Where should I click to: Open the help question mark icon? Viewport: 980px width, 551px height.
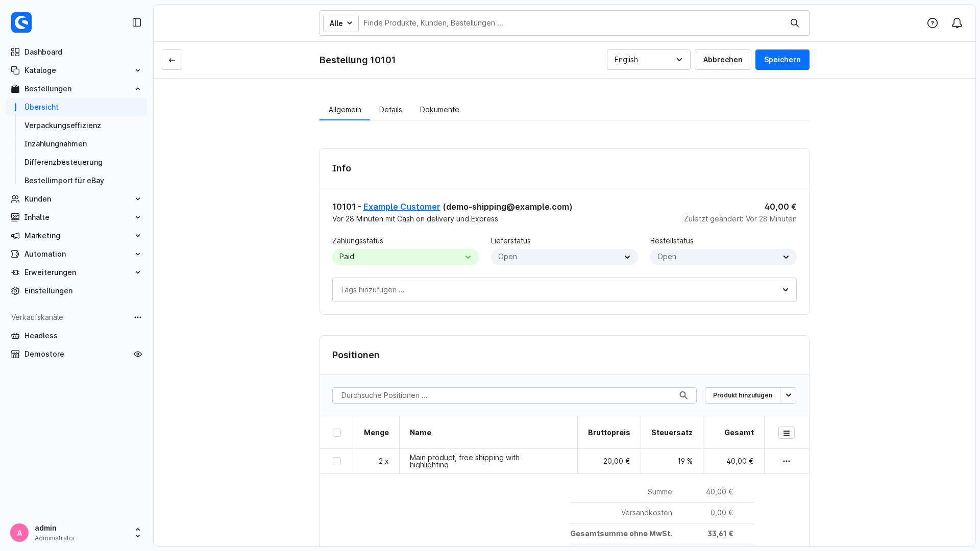point(933,23)
